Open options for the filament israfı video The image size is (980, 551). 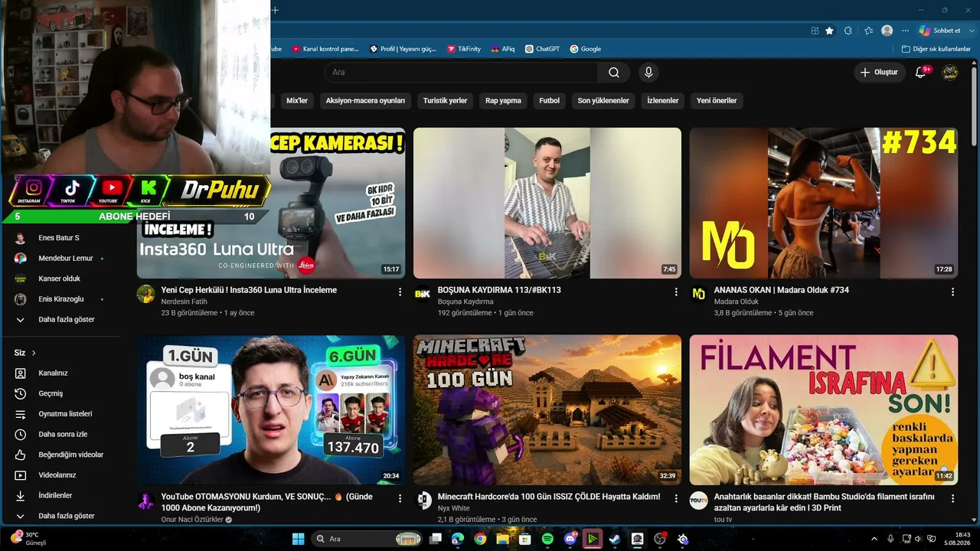[952, 498]
